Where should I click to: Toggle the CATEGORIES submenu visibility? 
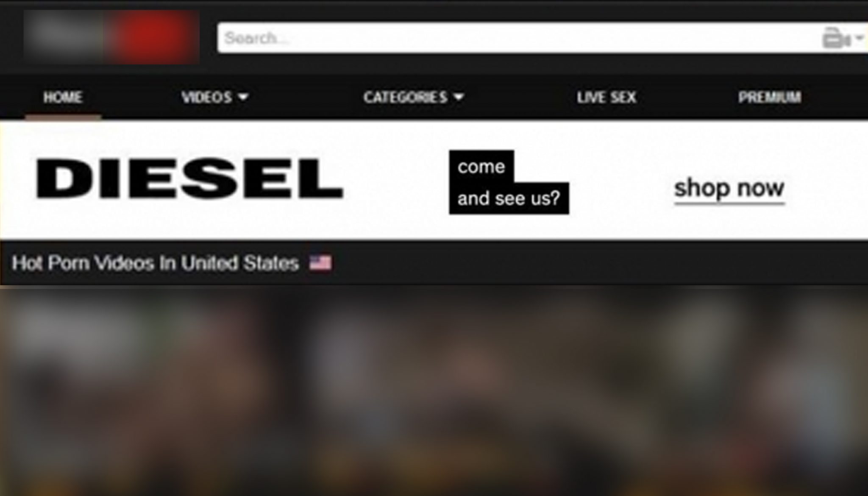[414, 97]
